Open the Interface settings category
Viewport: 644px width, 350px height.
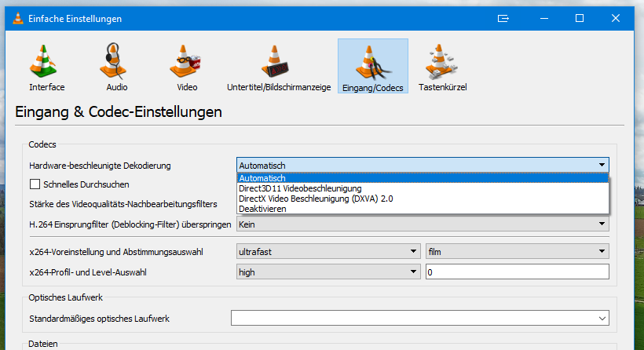(47, 67)
